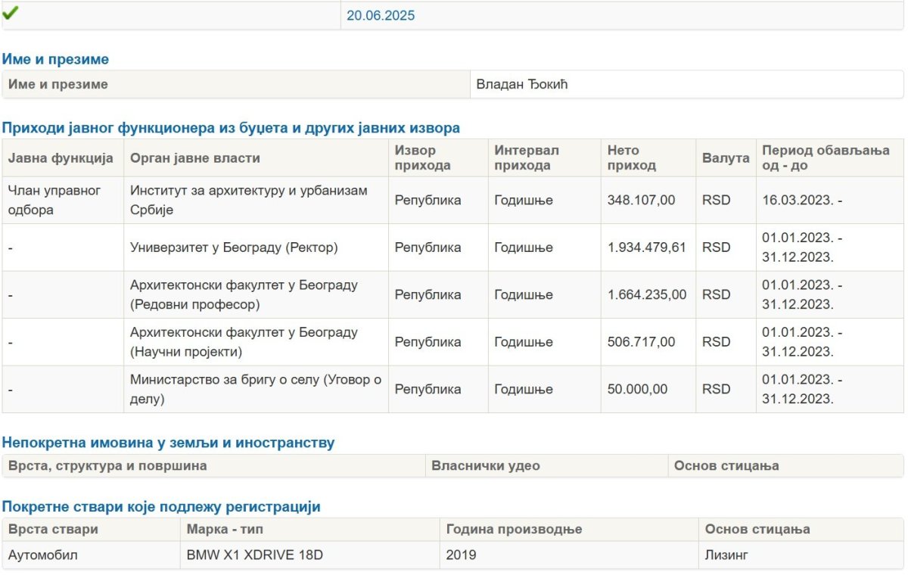The width and height of the screenshot is (908, 588).
Task: Click the Јавна функција column header
Action: pos(61,158)
